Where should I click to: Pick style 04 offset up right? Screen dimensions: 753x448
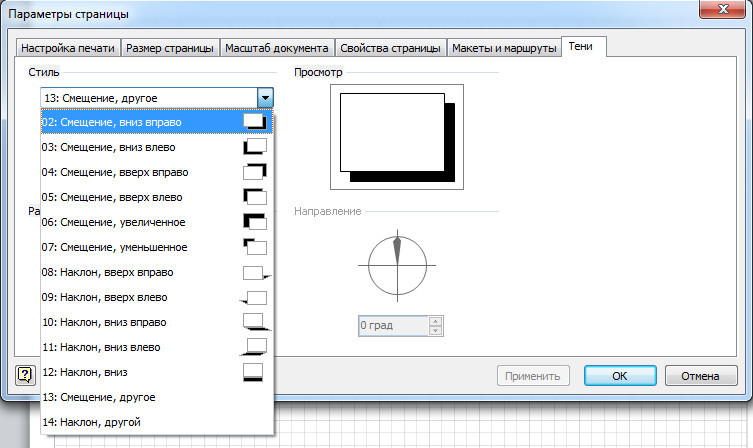click(155, 172)
